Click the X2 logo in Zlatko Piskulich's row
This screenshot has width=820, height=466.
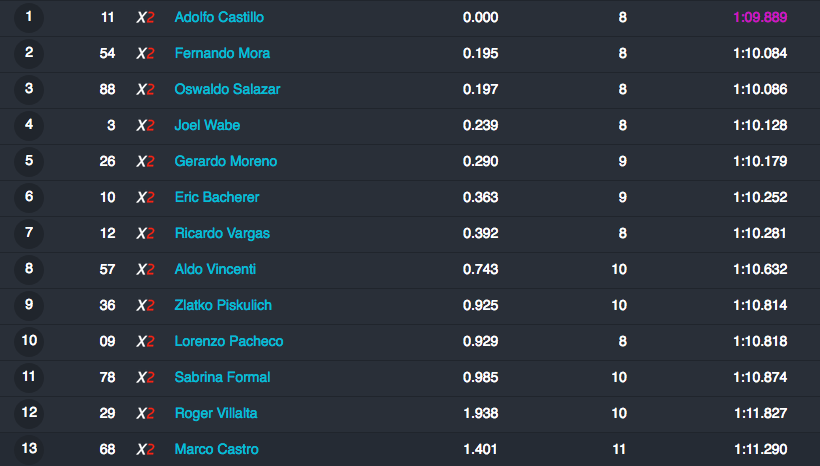coord(145,305)
